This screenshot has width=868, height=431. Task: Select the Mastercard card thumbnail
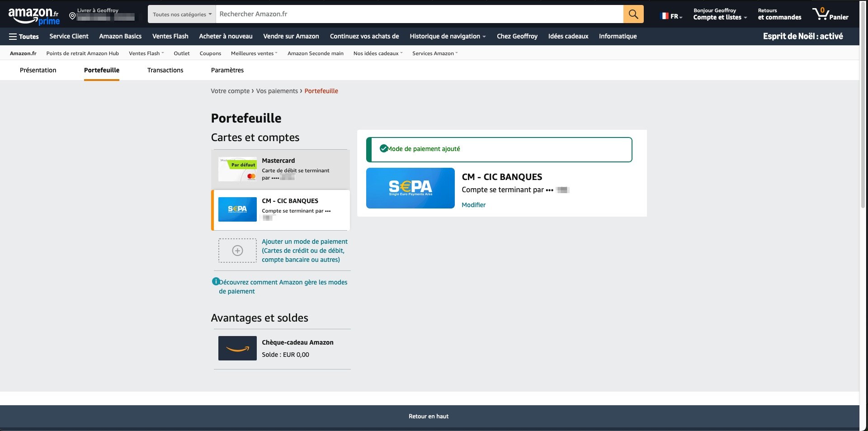[237, 170]
